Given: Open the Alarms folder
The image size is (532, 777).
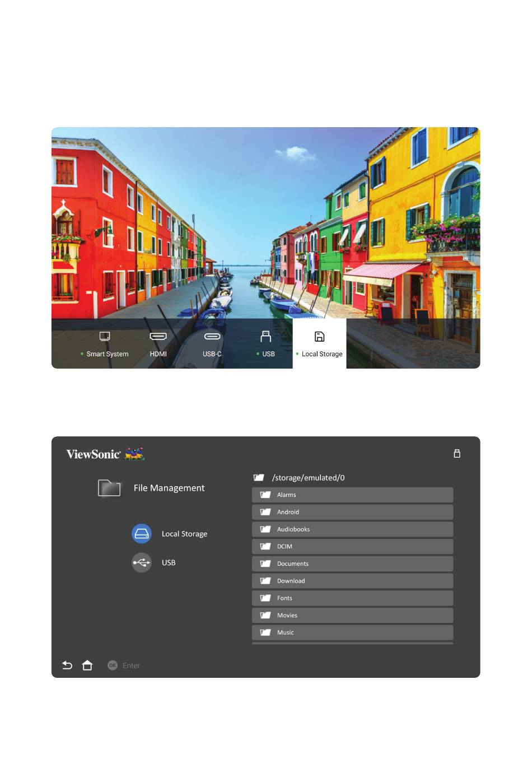Looking at the screenshot, I should pyautogui.click(x=352, y=495).
